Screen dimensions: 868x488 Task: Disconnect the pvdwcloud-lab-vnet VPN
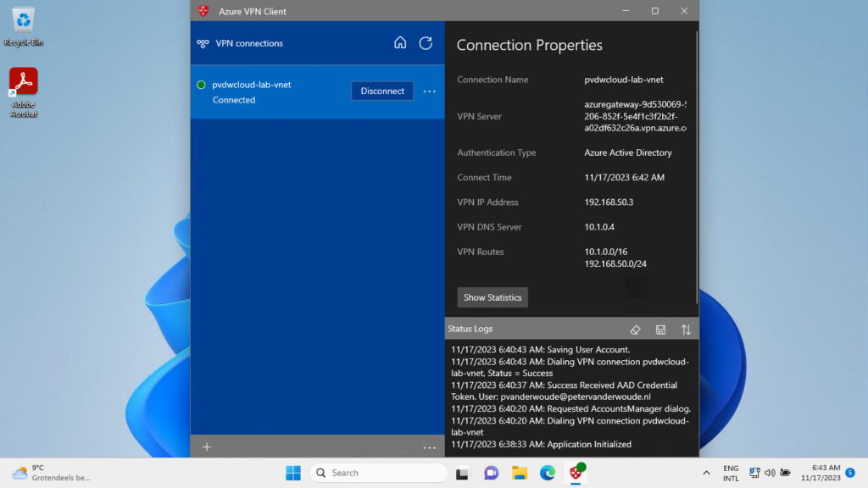(x=382, y=91)
